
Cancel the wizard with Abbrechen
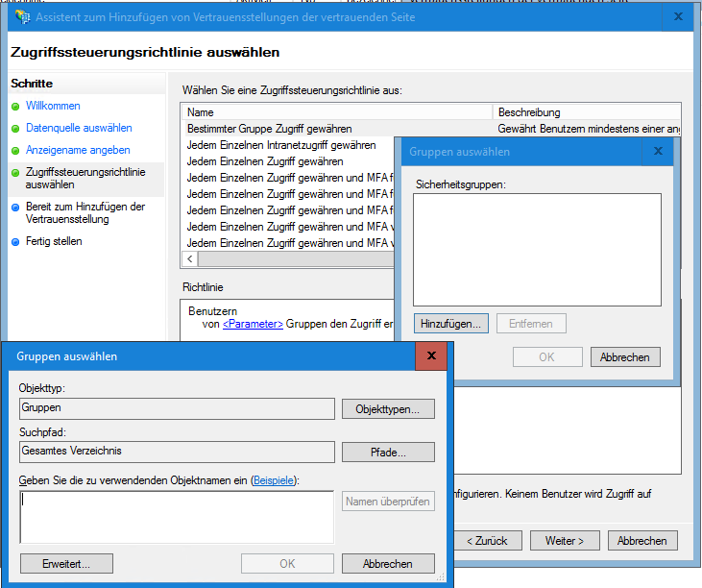[642, 541]
